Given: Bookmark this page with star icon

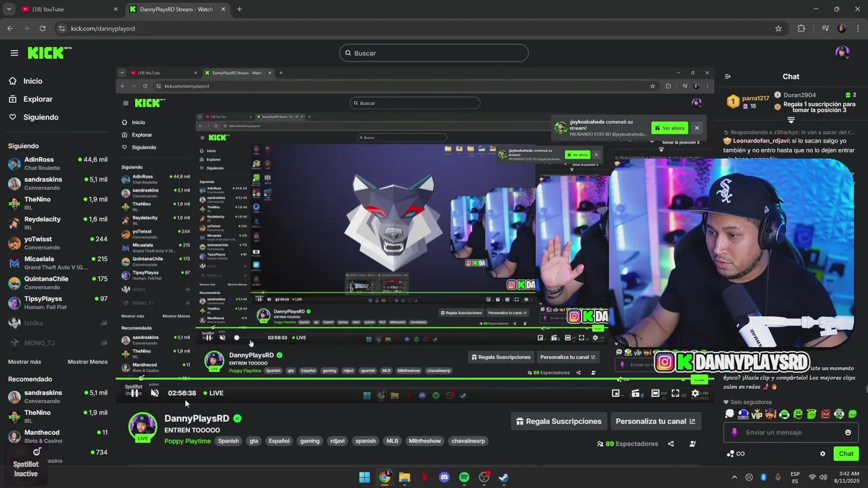Looking at the screenshot, I should tap(778, 28).
